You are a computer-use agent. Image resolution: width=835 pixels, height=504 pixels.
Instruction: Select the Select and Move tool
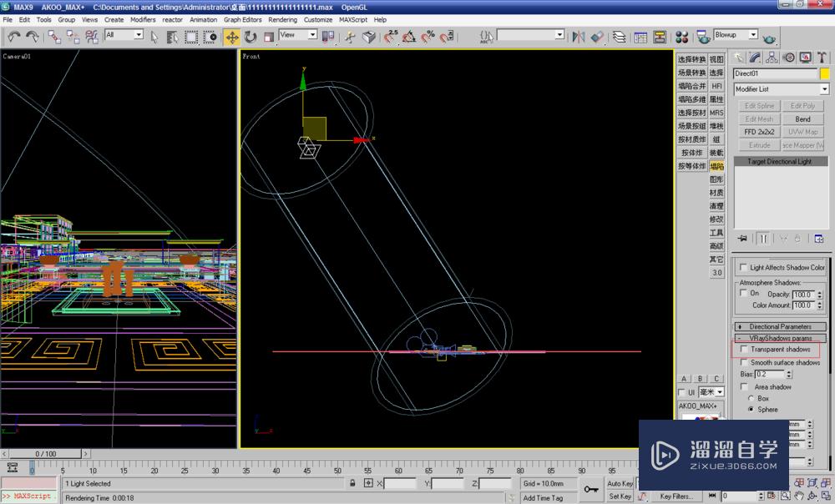point(231,37)
